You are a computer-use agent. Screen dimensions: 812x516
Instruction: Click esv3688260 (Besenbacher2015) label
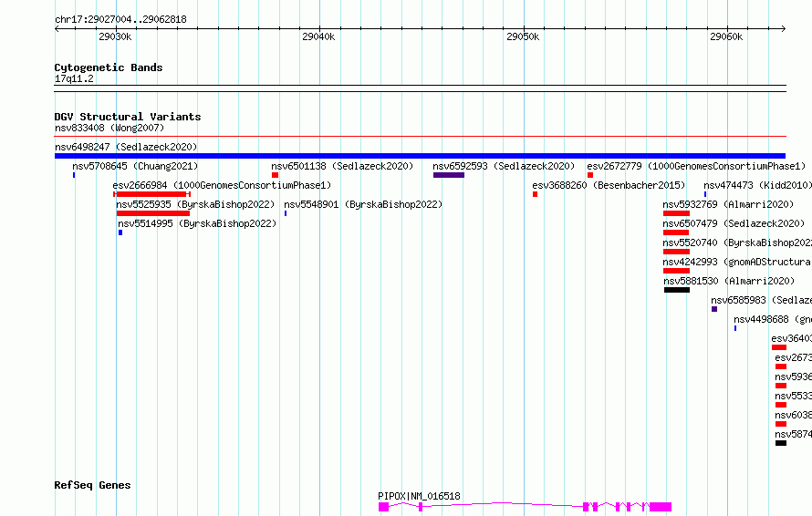click(609, 185)
